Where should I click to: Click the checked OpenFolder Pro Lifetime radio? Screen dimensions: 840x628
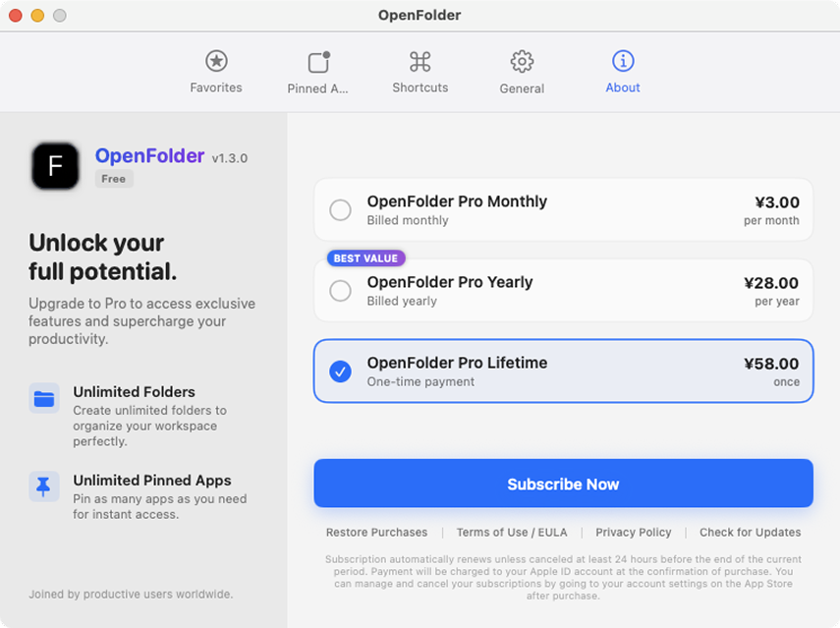[340, 371]
